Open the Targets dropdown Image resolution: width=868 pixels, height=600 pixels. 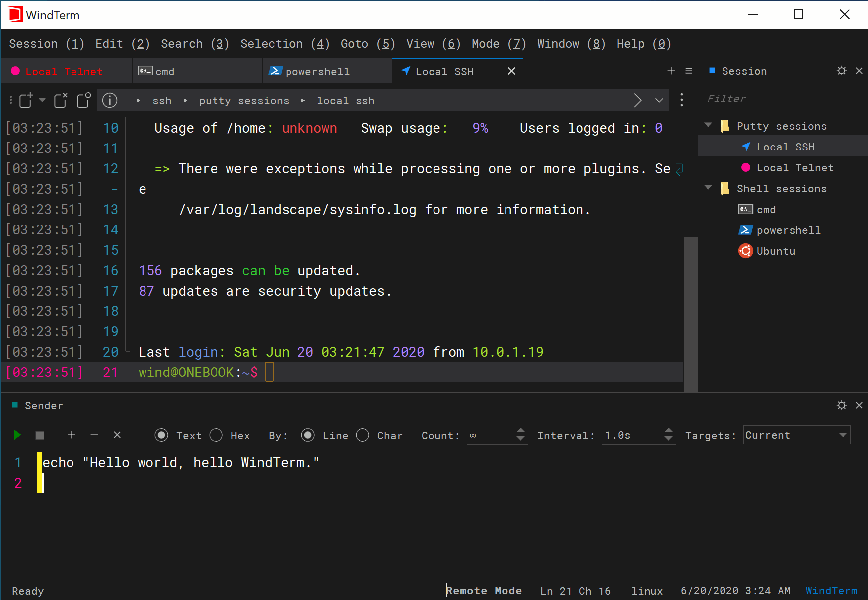coord(796,435)
